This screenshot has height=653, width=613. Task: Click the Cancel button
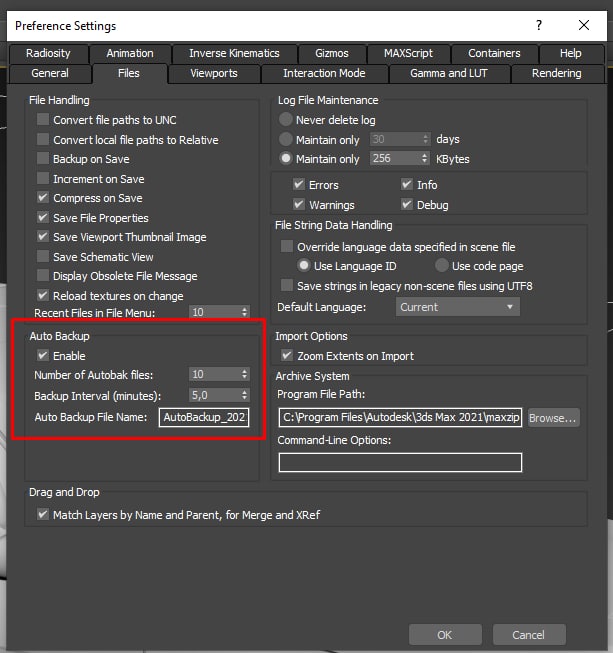[x=529, y=635]
